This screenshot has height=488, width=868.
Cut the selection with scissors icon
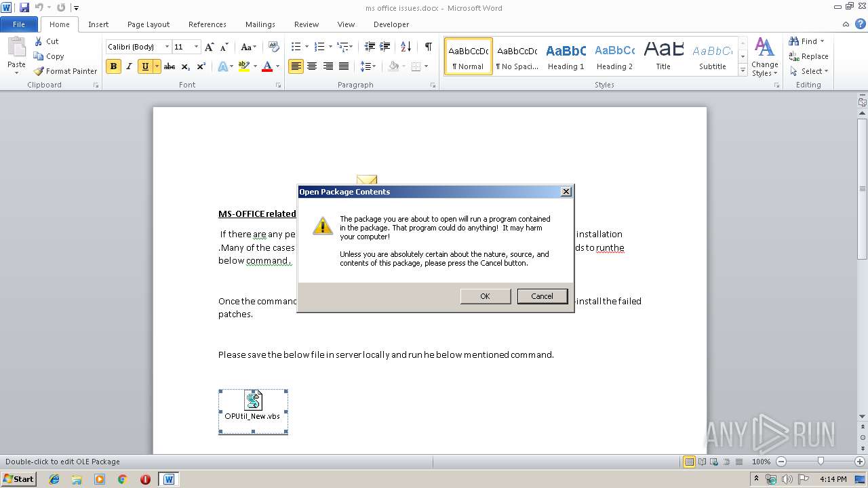point(38,41)
